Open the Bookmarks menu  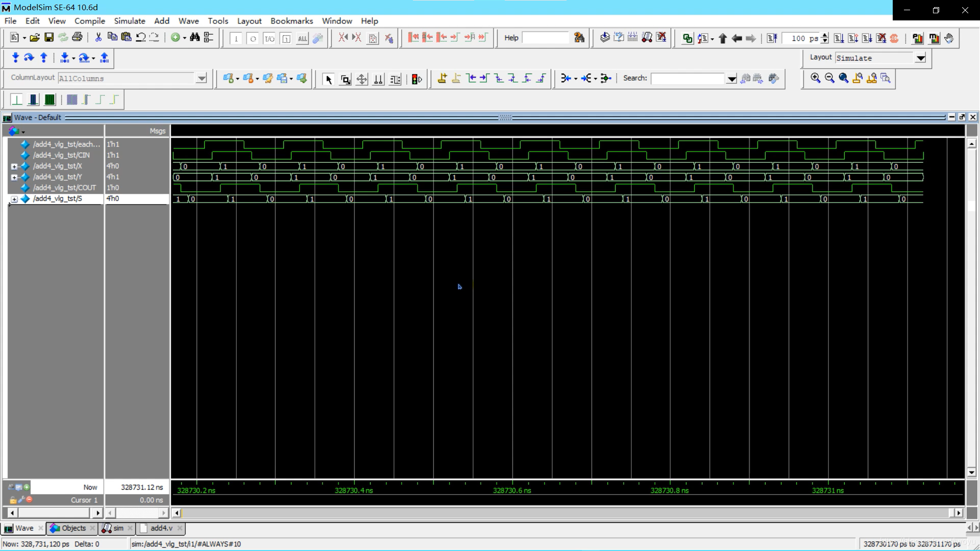tap(291, 21)
